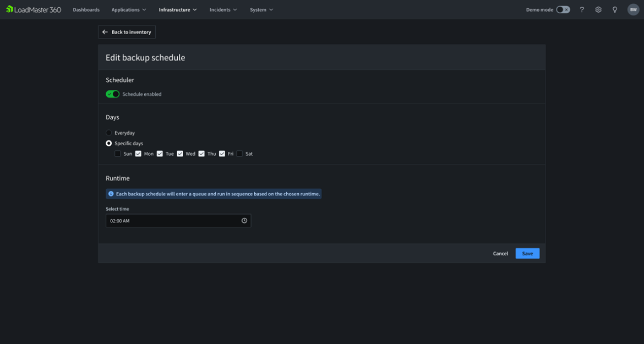This screenshot has height=344, width=644.
Task: Open settings gear icon in header
Action: click(x=598, y=9)
